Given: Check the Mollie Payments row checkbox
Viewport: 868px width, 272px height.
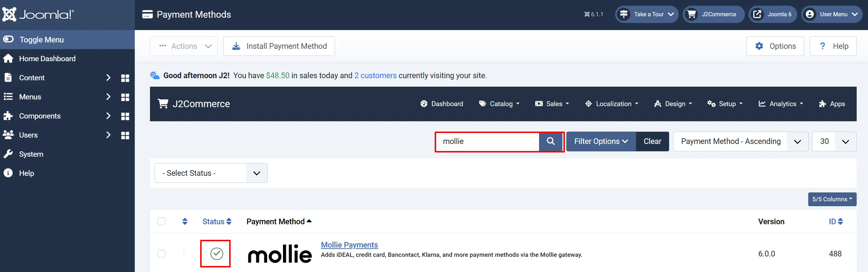Looking at the screenshot, I should coord(161,254).
